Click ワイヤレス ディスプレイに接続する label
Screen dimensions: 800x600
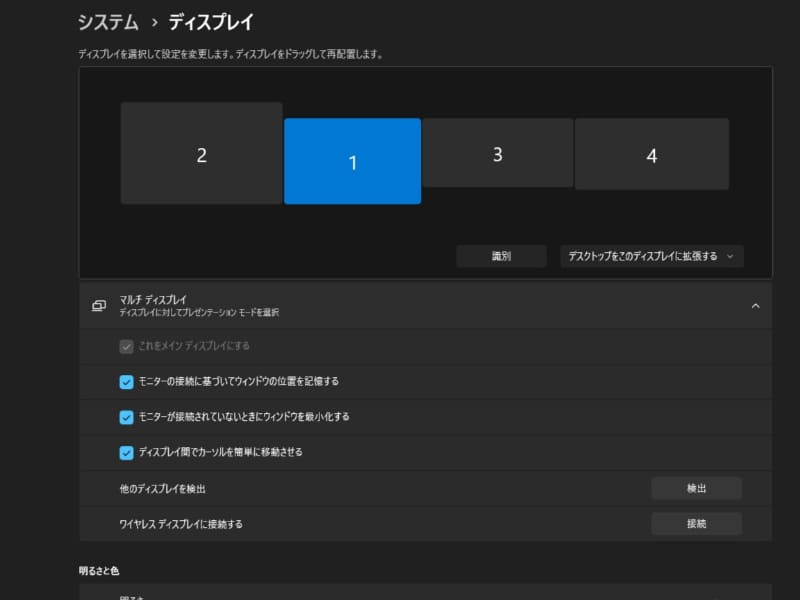[x=181, y=524]
